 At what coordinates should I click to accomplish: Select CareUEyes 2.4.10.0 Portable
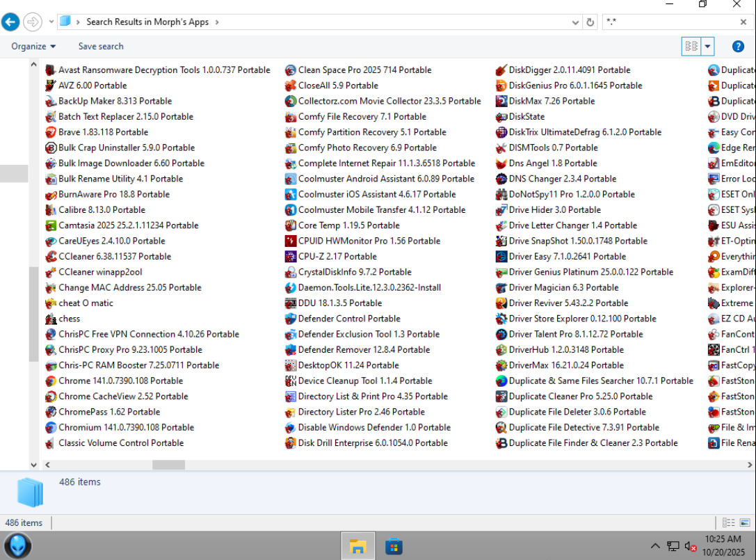pyautogui.click(x=112, y=241)
